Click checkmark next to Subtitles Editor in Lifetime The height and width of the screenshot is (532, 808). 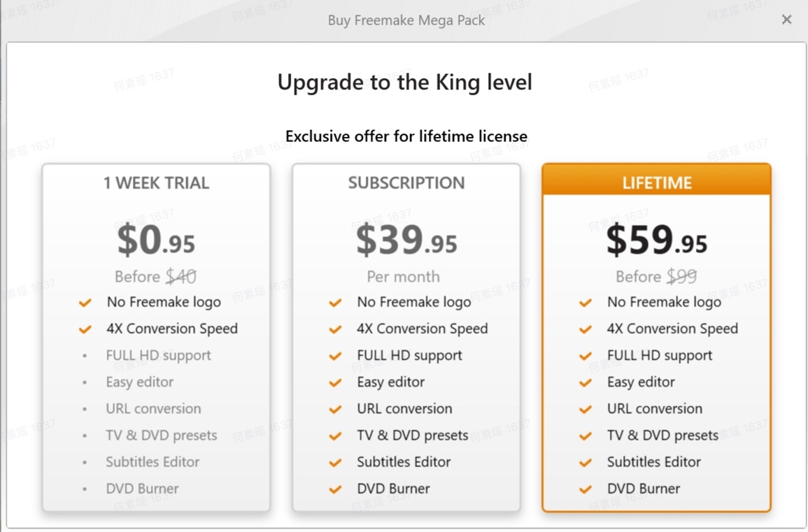(586, 463)
